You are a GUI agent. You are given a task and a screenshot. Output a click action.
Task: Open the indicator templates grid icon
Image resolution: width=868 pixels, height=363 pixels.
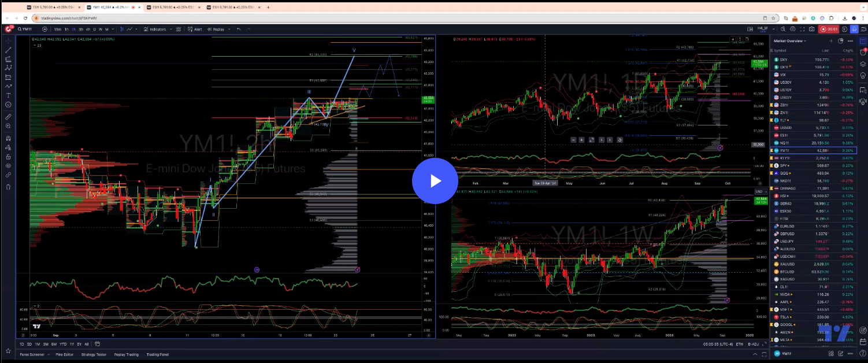click(178, 29)
